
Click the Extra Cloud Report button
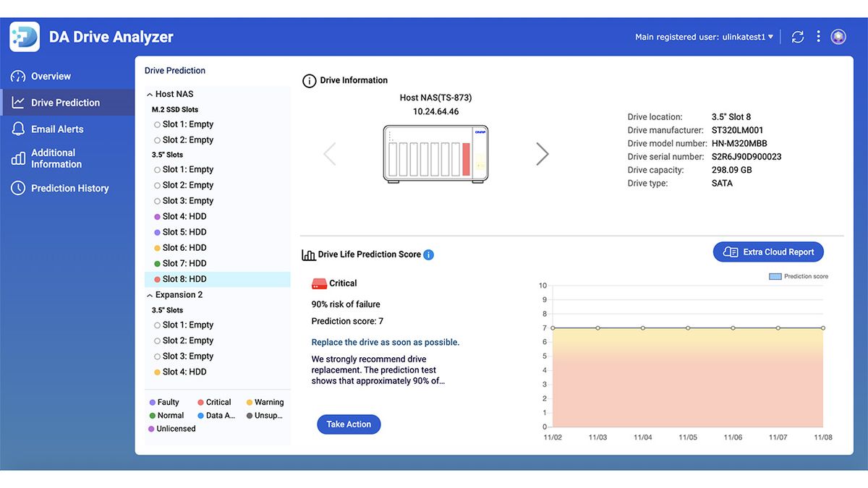pos(768,252)
